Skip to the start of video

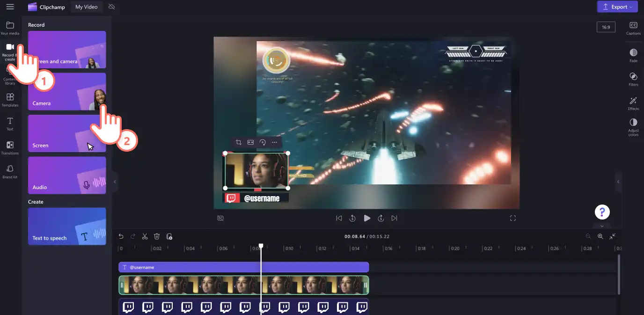coord(339,218)
